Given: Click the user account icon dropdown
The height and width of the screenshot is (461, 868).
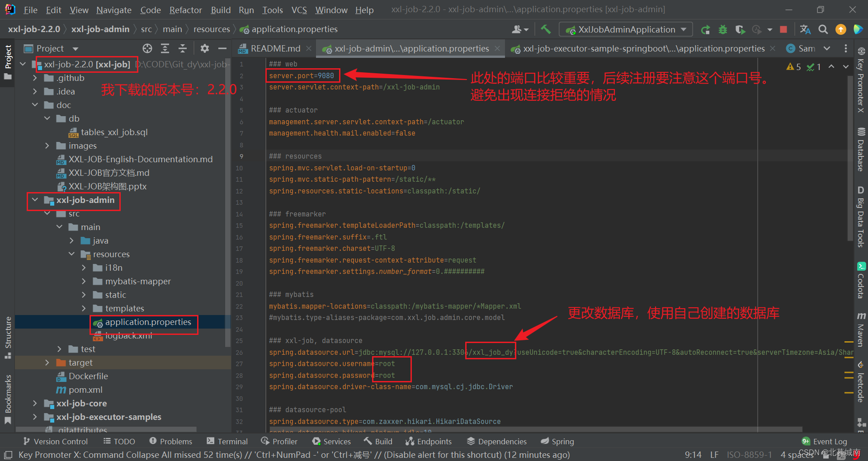Looking at the screenshot, I should [520, 29].
